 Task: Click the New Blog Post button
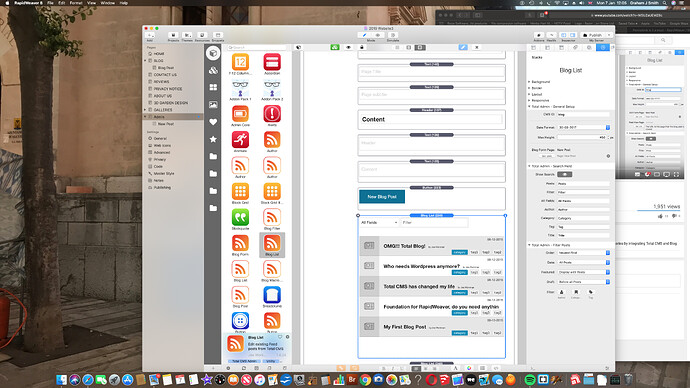[382, 197]
